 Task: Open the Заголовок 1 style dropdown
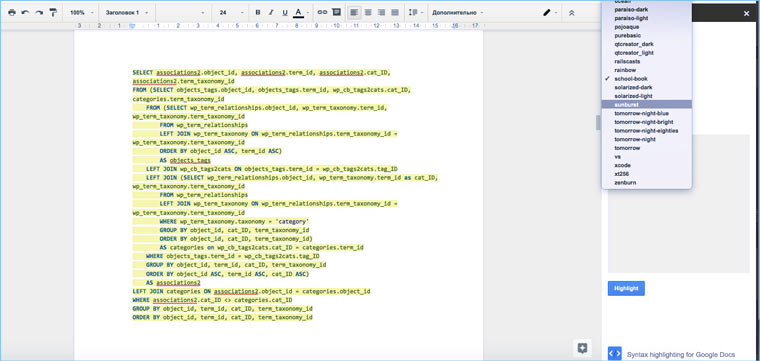[127, 13]
